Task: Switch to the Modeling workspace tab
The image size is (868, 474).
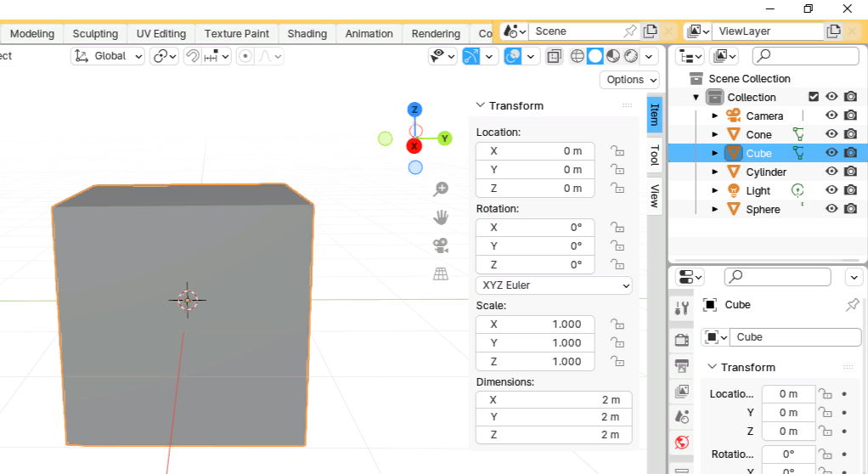Action: (x=32, y=34)
